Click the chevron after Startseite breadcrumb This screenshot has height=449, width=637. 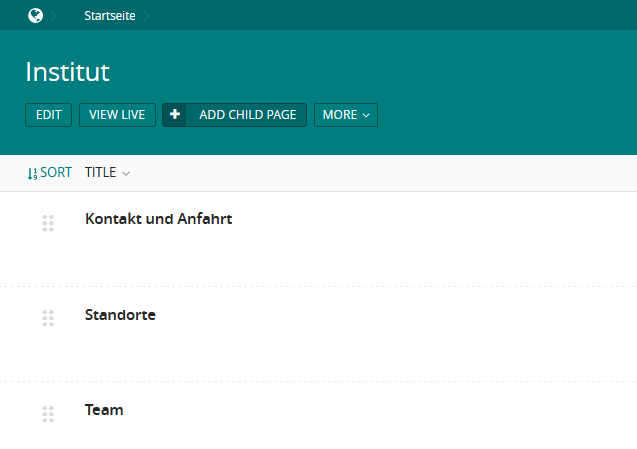[x=147, y=16]
